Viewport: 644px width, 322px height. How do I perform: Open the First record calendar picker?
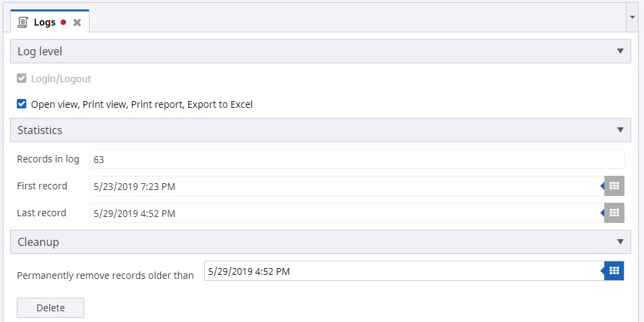[x=614, y=186]
